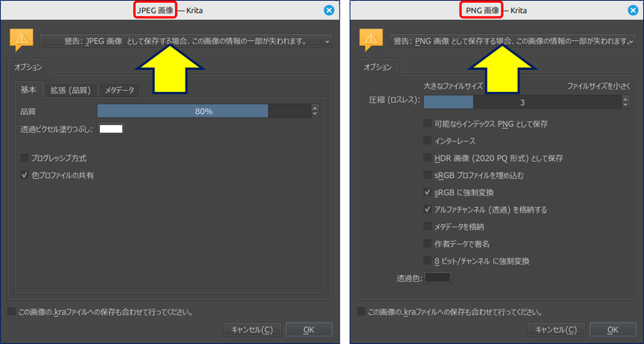Screen dimensions: 644x344
Task: Switch to the 拡張 (品質) tab
Action: [x=71, y=90]
